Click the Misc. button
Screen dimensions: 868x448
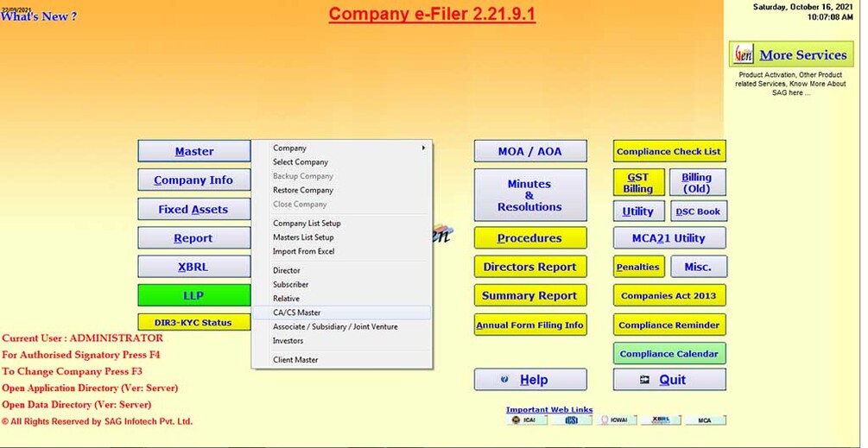click(699, 267)
